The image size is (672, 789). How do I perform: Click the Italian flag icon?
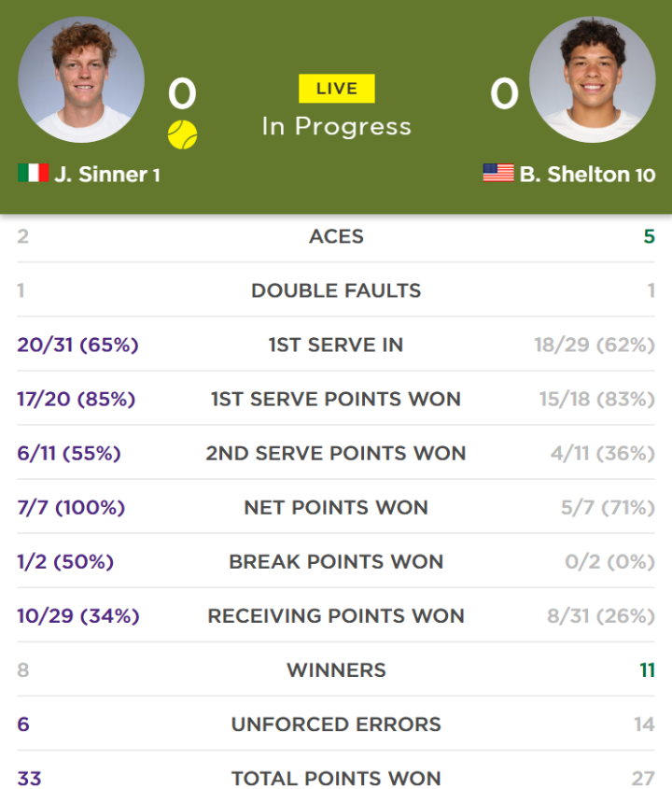pos(34,173)
